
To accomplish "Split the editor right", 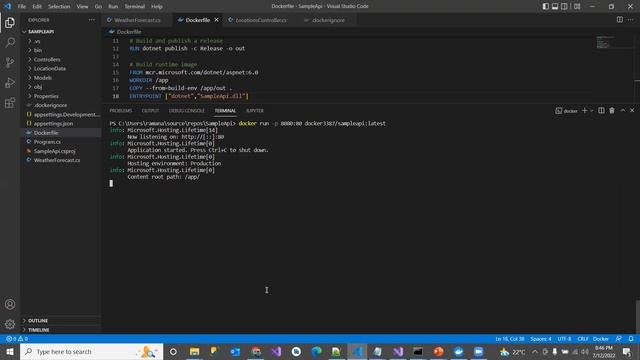I will [x=620, y=20].
